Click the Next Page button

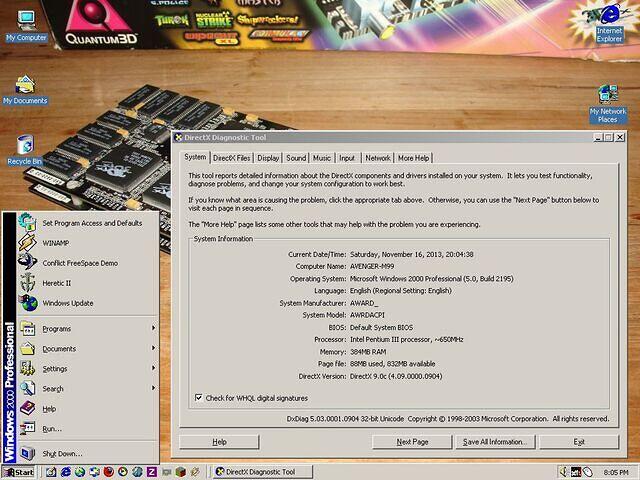tap(412, 441)
